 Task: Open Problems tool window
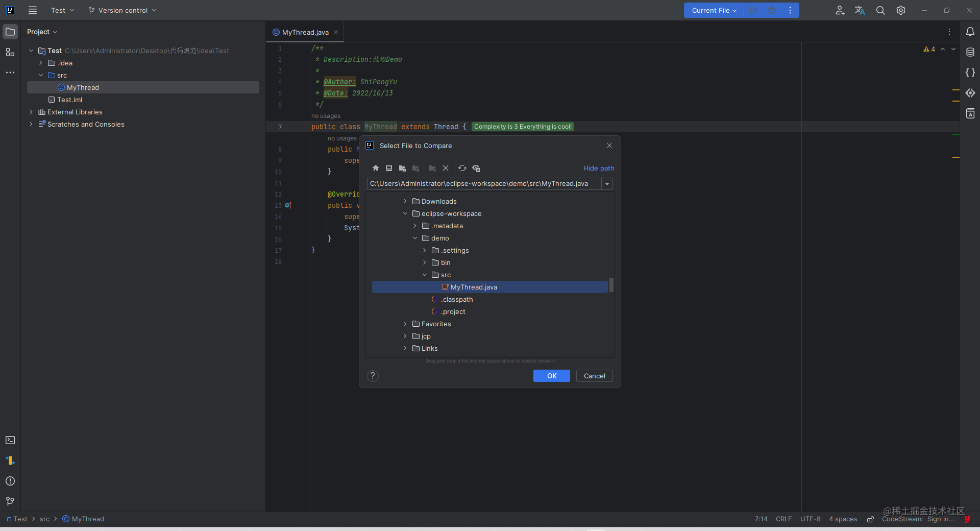point(10,481)
